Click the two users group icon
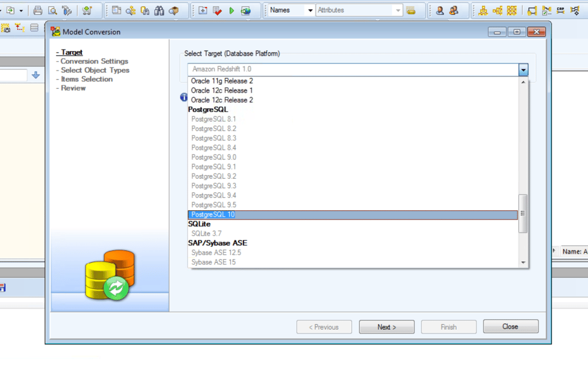Screen dimensions: 588x372 coord(454,10)
